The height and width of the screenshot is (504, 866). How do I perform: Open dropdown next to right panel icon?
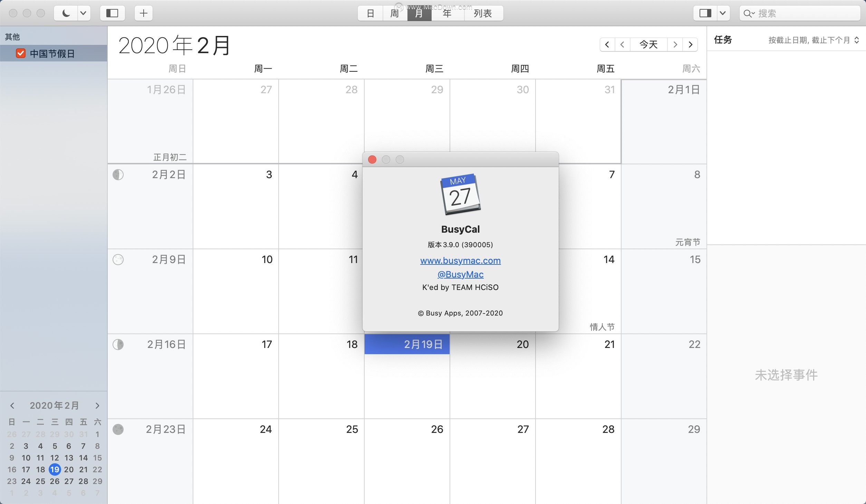click(723, 13)
